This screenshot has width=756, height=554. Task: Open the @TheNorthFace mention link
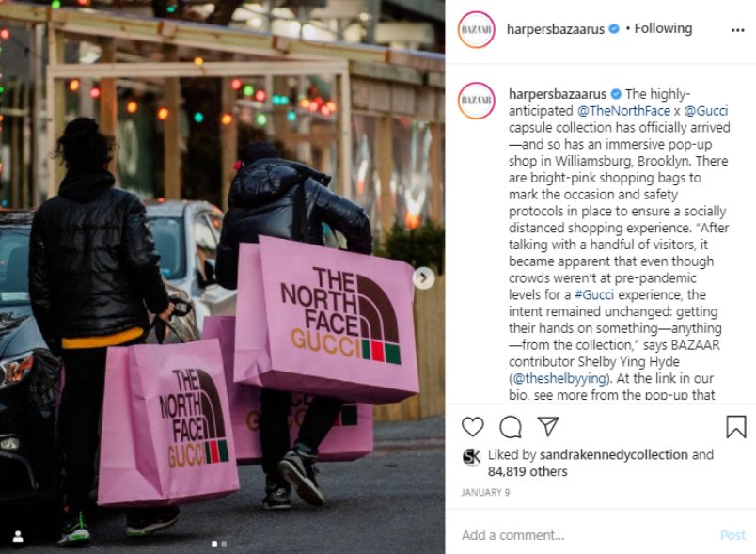623,111
